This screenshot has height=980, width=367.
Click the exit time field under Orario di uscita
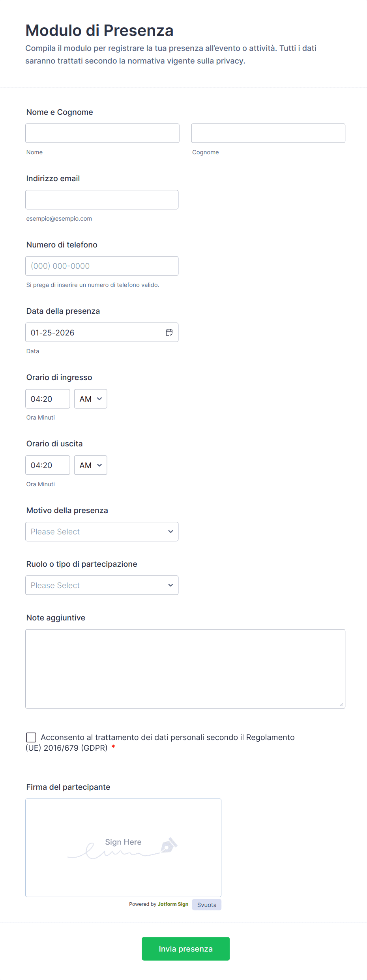tap(47, 465)
